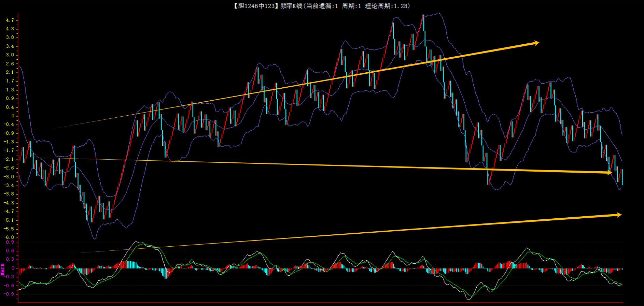The height and width of the screenshot is (306, 644).
Task: Click the deepest MACD line trough
Action: [x=468, y=299]
